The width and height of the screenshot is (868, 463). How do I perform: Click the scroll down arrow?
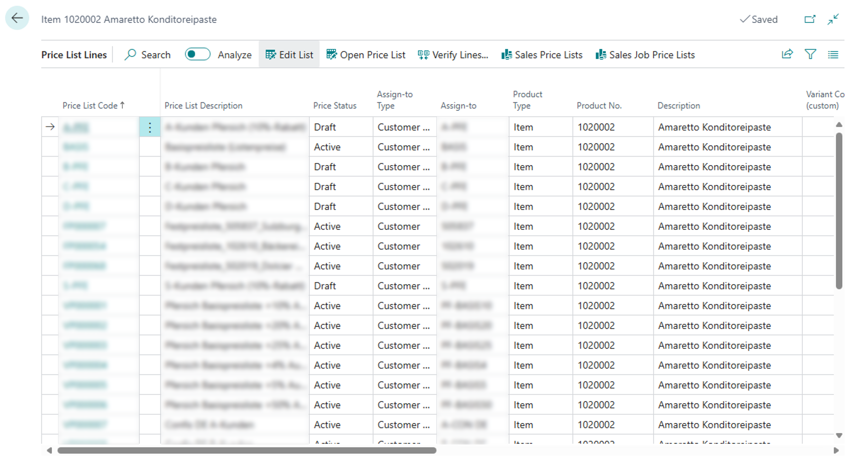coord(839,436)
